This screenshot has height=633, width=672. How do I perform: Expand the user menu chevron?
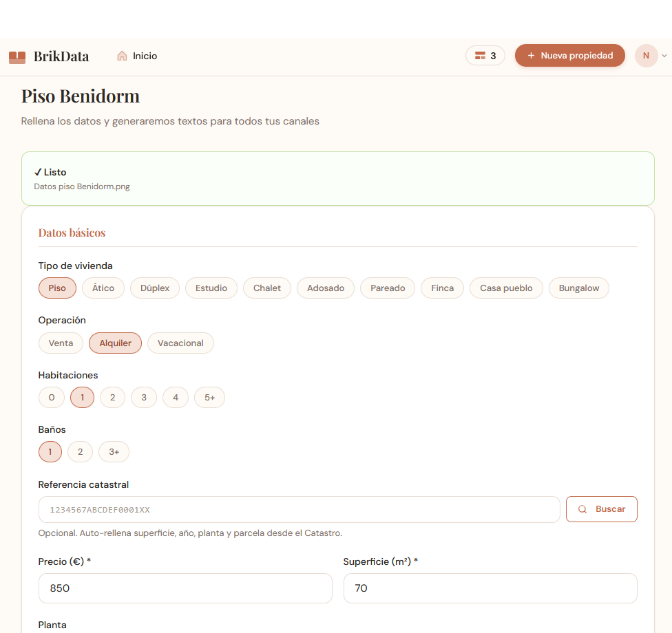pos(664,56)
